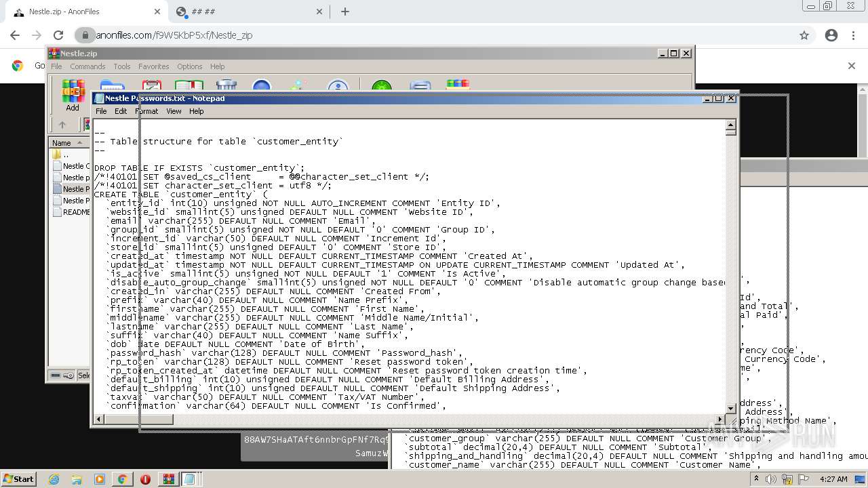Close the Nestle.zip - AnonFiles tab
Viewport: 868px width, 488px height.
[x=157, y=12]
